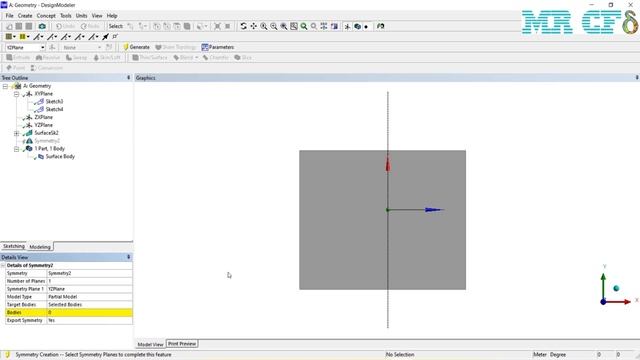This screenshot has height=360, width=640.
Task: Click the Save project disk icon
Action: (x=19, y=26)
